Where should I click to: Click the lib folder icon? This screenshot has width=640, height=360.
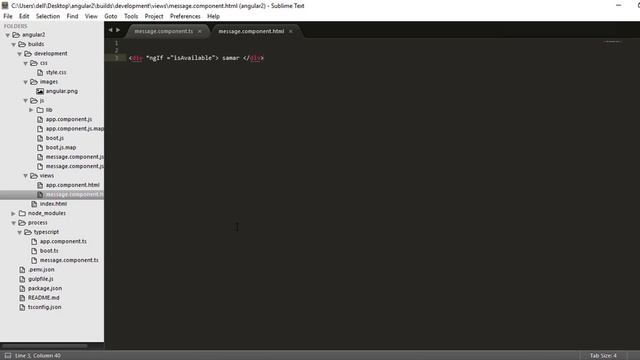[x=40, y=110]
